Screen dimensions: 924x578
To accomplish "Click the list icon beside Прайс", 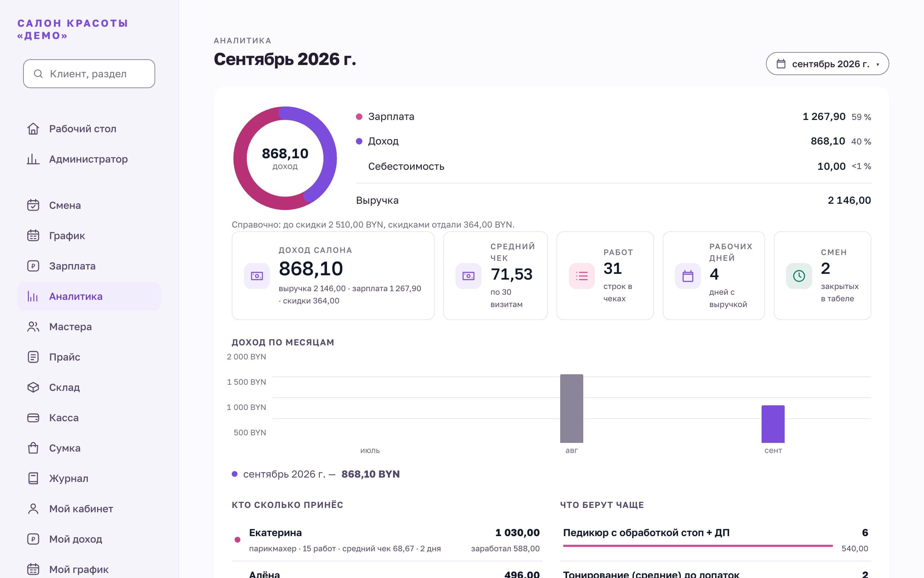I will [x=33, y=357].
